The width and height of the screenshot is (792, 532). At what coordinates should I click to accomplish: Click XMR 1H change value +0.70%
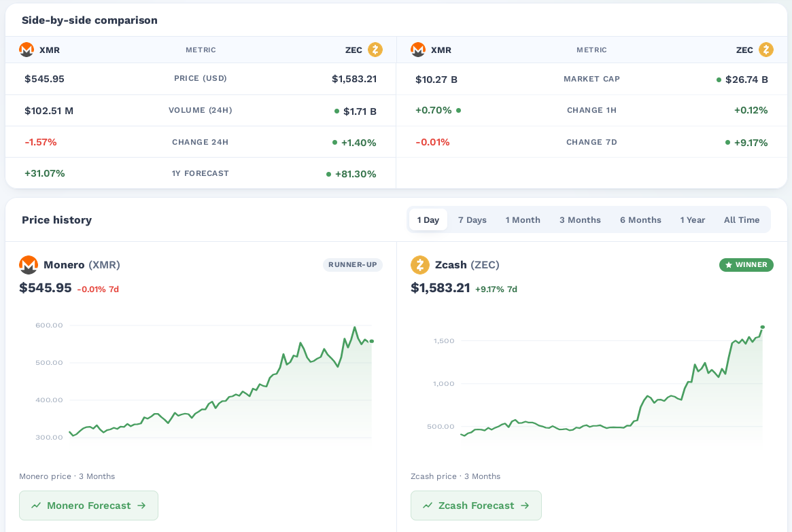[433, 110]
